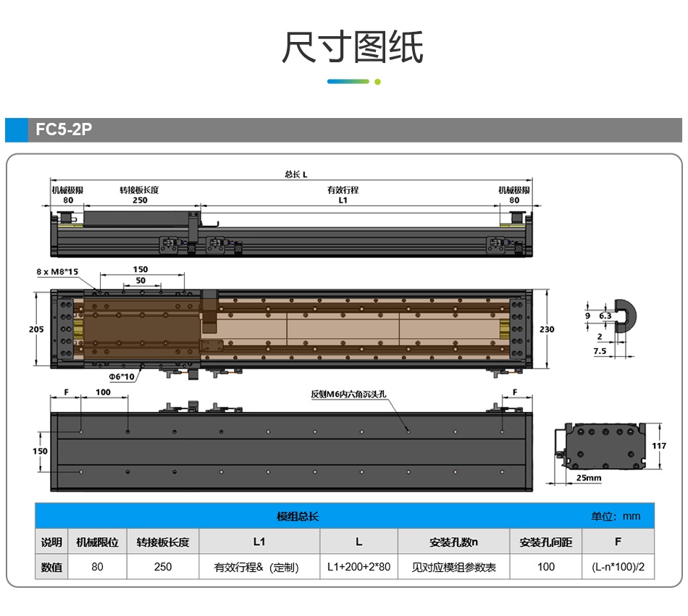Click the 有效行程 L1 dimension label
This screenshot has width=688, height=616.
[x=343, y=195]
